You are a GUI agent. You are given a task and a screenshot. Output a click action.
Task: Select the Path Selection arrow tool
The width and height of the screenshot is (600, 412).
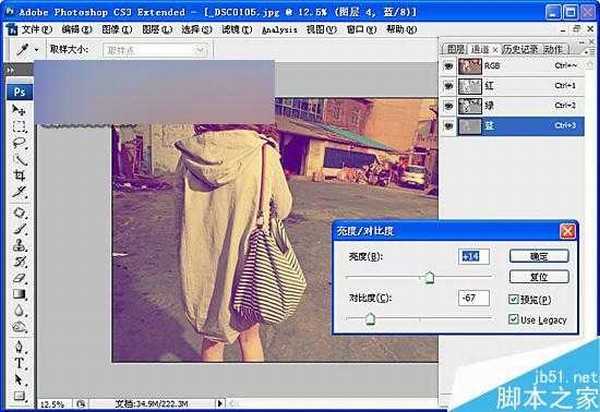pyautogui.click(x=19, y=379)
